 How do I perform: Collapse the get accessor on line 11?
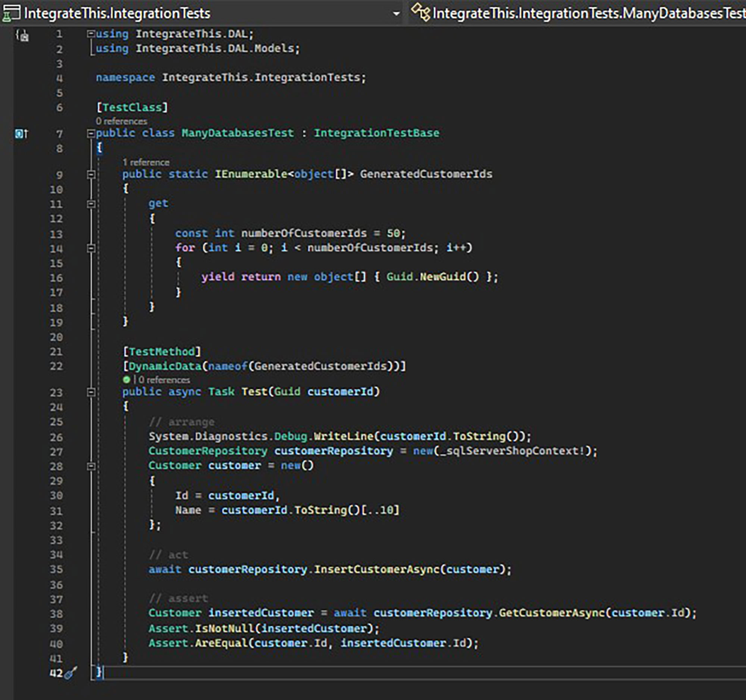pos(91,204)
